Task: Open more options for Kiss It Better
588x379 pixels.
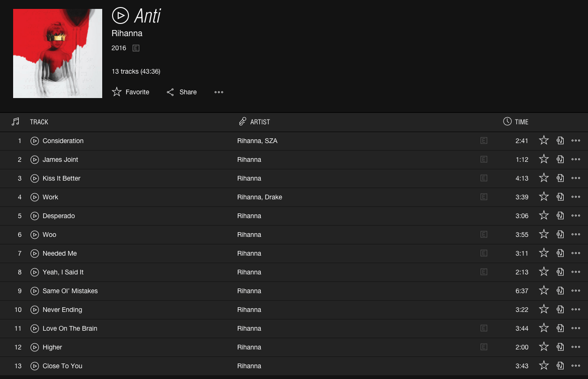Action: [x=576, y=178]
